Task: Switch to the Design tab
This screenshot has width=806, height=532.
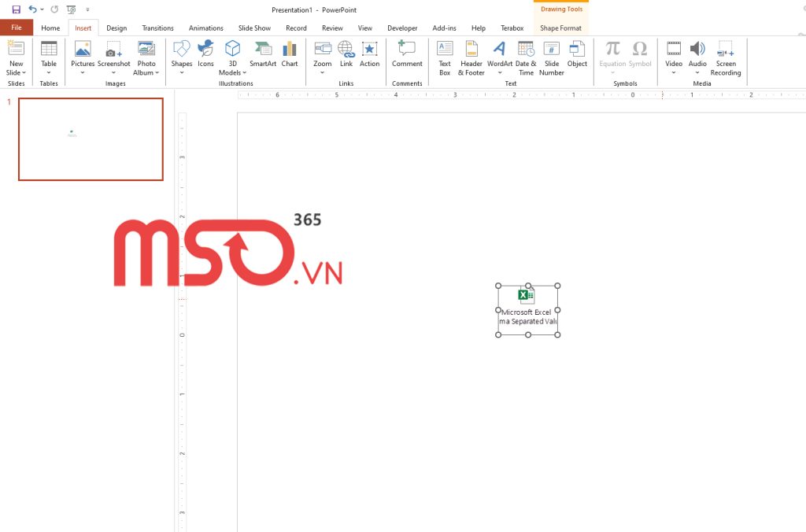Action: [116, 28]
